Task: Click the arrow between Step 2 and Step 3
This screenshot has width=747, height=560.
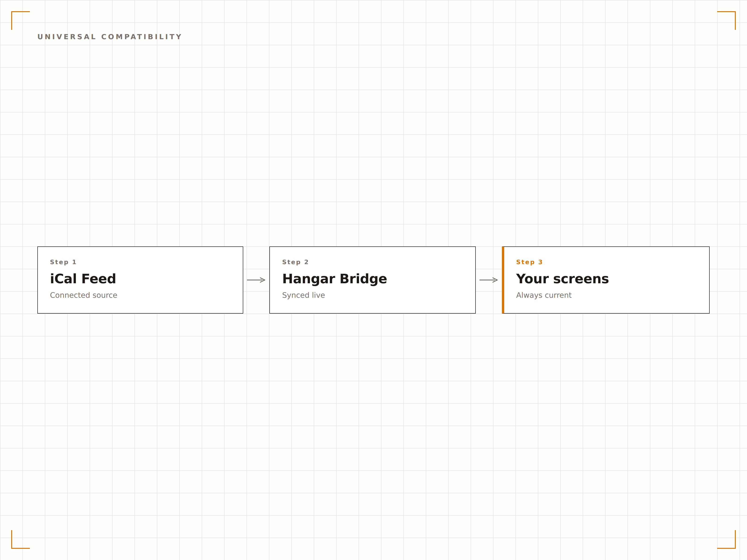Action: 489,280
